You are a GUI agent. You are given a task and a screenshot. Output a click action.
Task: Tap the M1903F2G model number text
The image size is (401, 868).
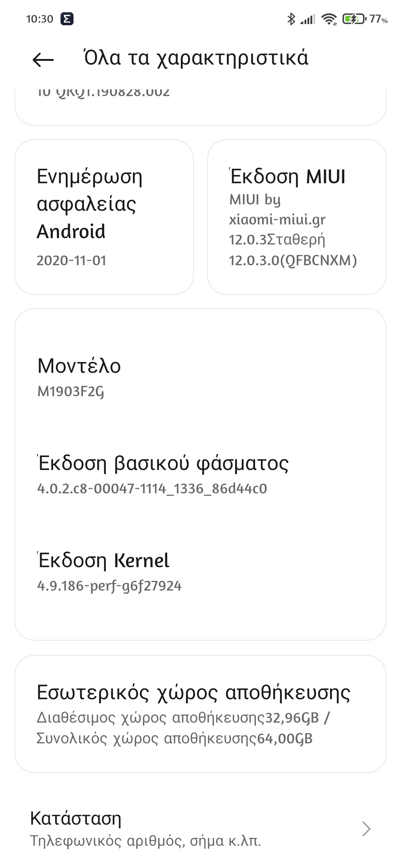pos(71,391)
